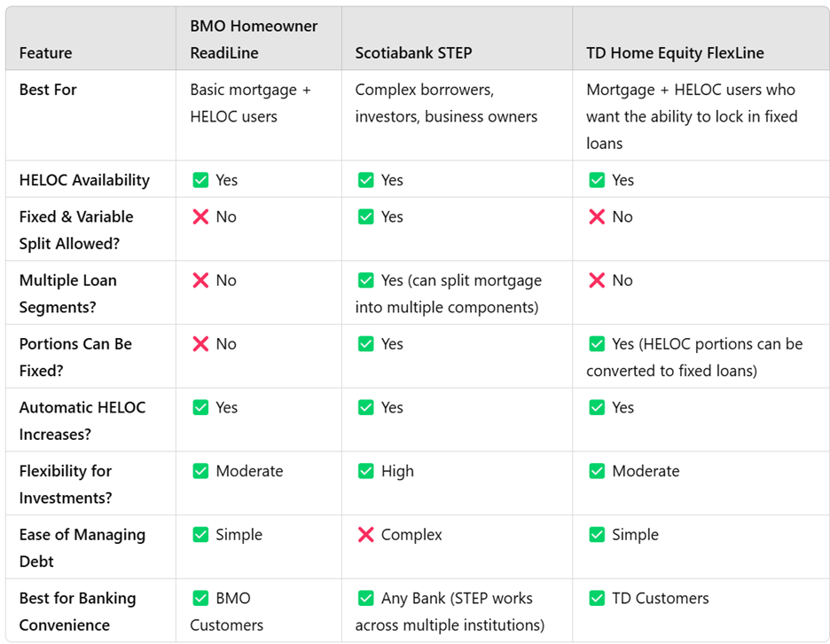Select the Ease of Managing Debt label
Image resolution: width=830 pixels, height=644 pixels.
(x=82, y=547)
